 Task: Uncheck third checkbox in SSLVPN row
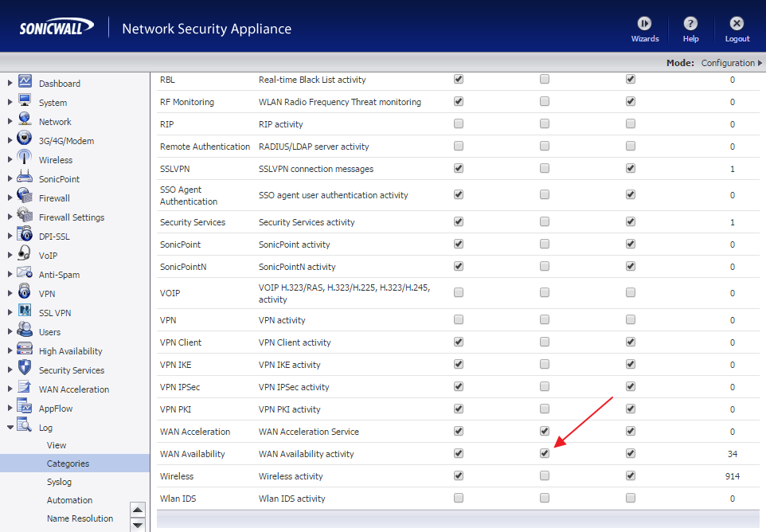pos(630,168)
